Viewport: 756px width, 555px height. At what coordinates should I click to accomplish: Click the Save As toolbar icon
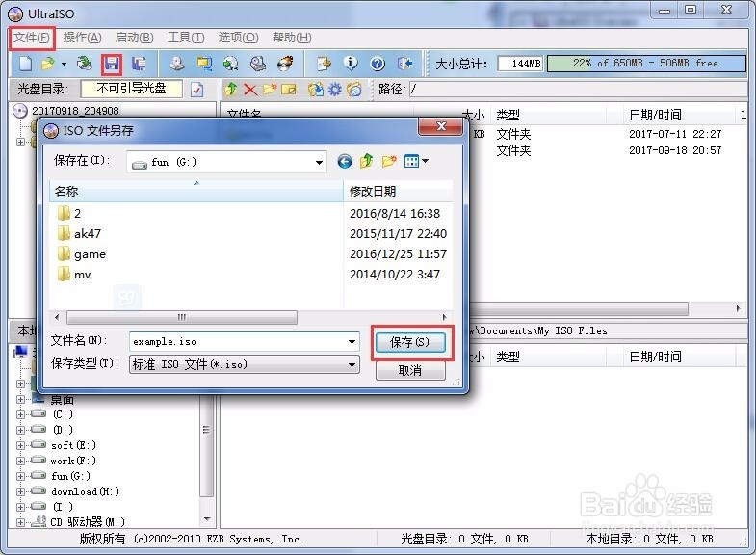[140, 64]
